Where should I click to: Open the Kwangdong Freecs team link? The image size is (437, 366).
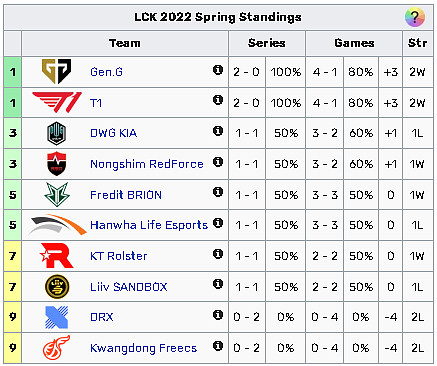pos(143,348)
